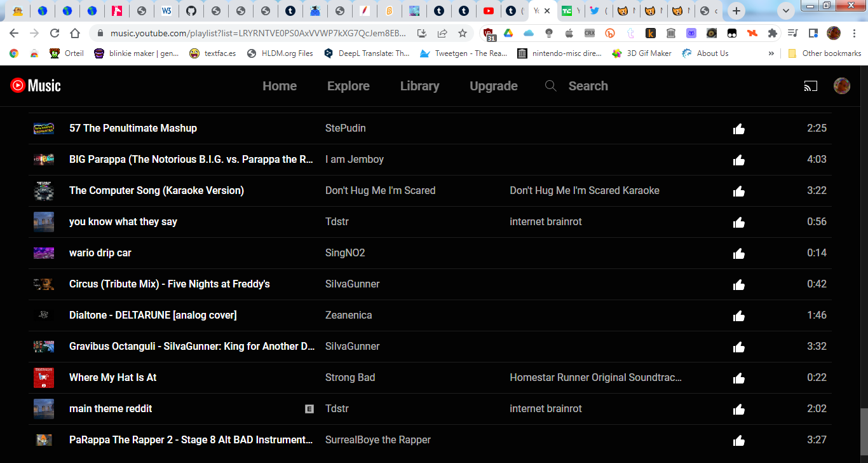
Task: Toggle like on BIG Parappa track
Action: coord(738,160)
